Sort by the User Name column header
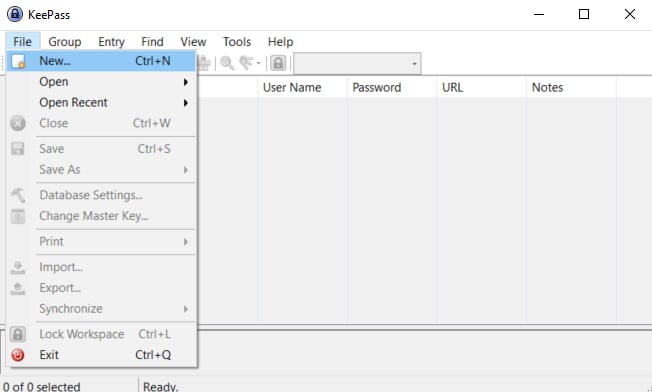 click(302, 87)
